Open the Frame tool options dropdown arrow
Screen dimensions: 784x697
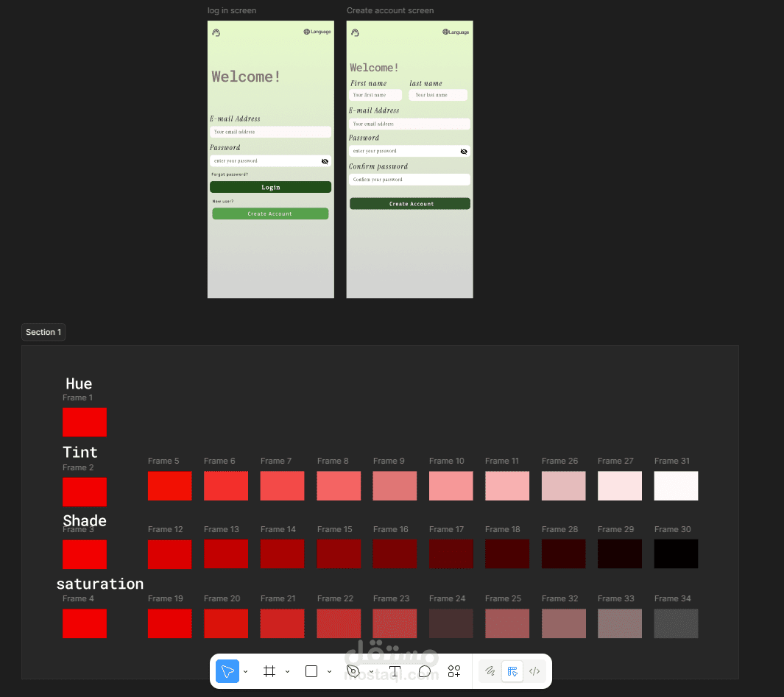(288, 671)
